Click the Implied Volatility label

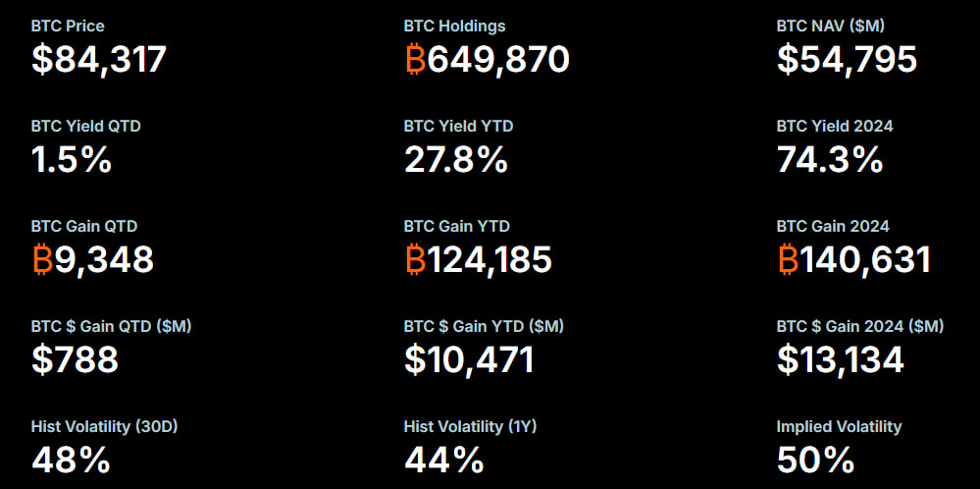839,426
